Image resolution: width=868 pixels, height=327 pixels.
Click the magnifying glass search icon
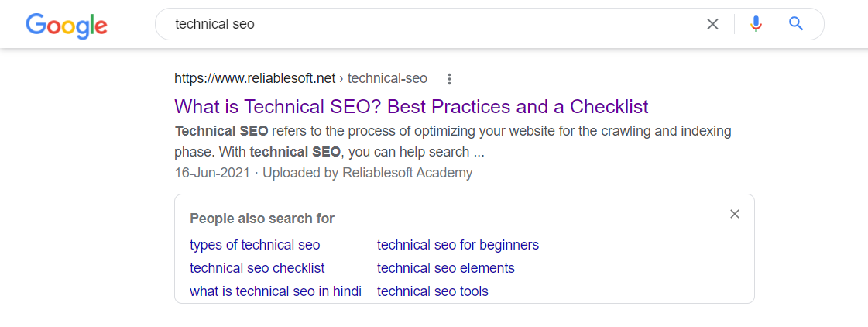click(x=796, y=24)
